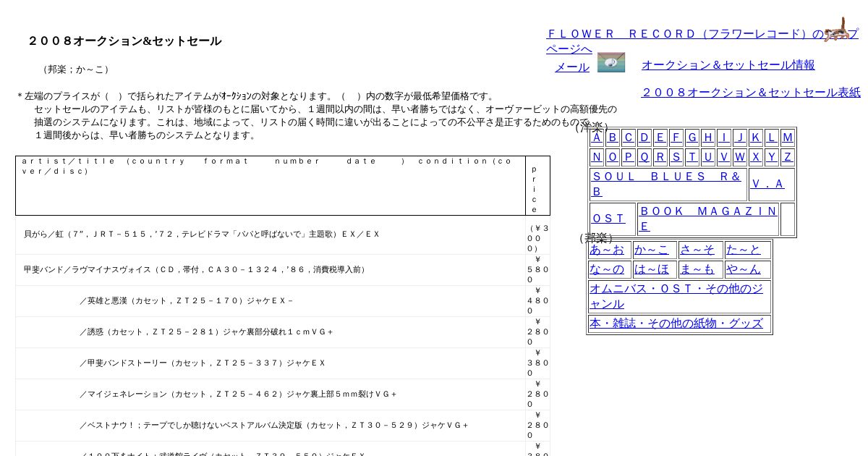Click the 英雄と悪漢 cassette row
868x456 pixels.
tap(282, 301)
